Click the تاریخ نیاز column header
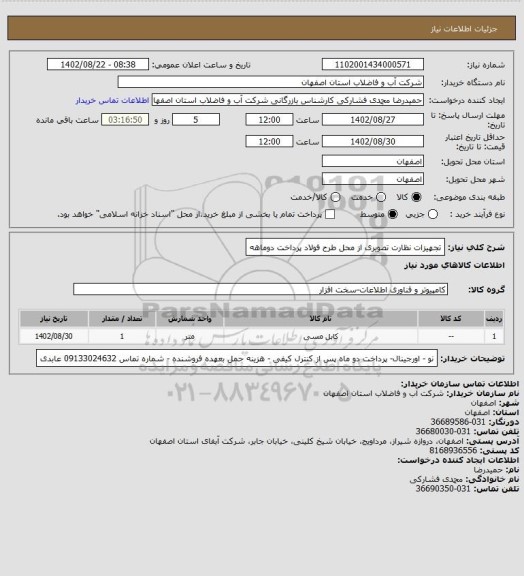 point(54,318)
